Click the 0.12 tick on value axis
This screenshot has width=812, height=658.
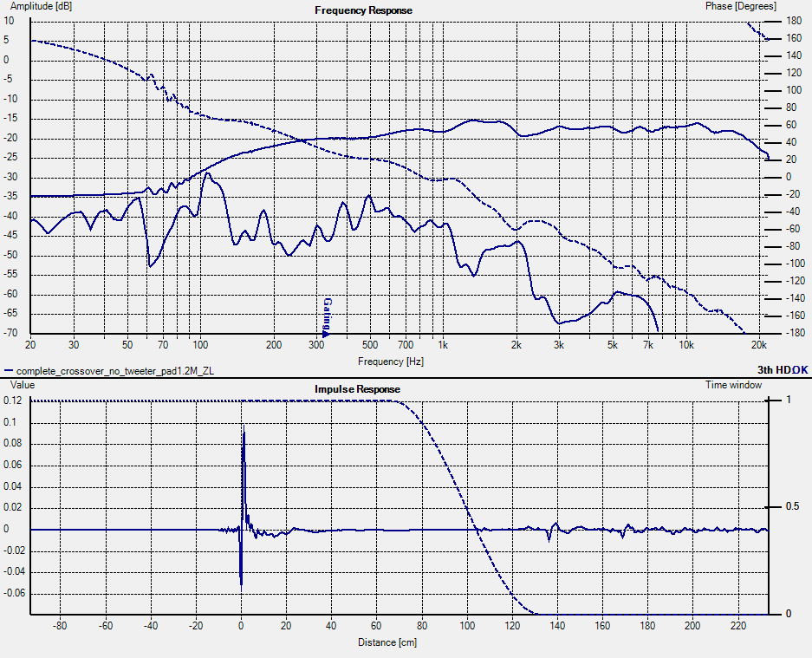tap(12, 401)
